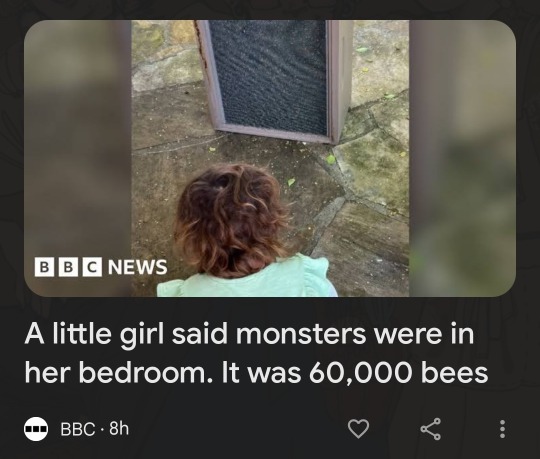
Task: Click the 8h timestamp
Action: 119,429
